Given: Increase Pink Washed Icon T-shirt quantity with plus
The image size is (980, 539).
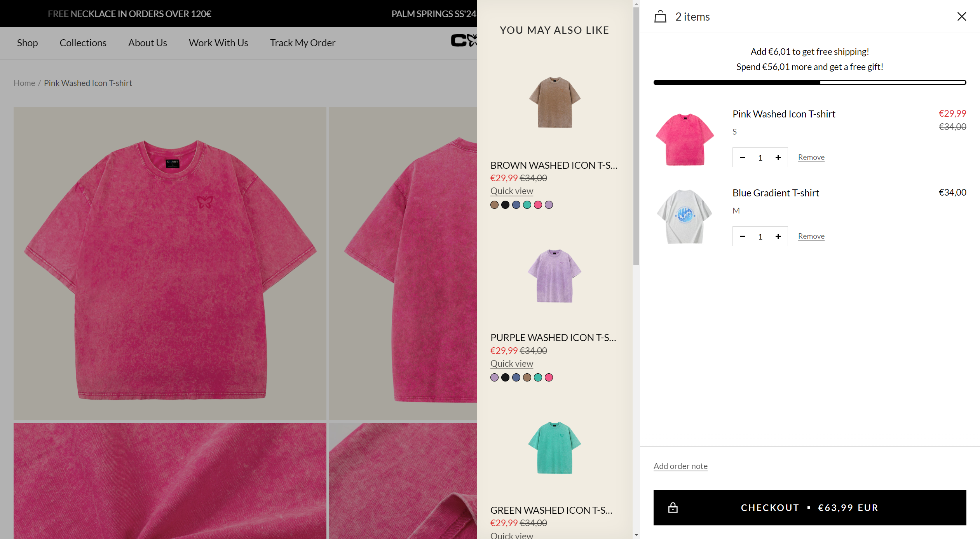Looking at the screenshot, I should point(778,157).
